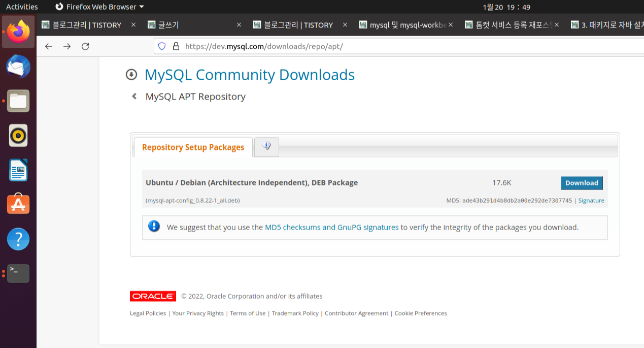The height and width of the screenshot is (348, 644).
Task: Close the 톰켓 서비스 등록 tab
Action: [x=557, y=24]
